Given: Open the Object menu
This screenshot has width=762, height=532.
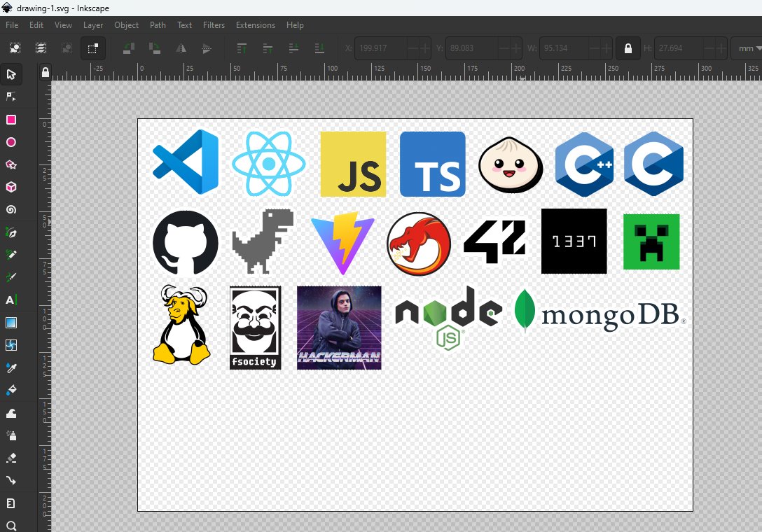Looking at the screenshot, I should (x=126, y=24).
